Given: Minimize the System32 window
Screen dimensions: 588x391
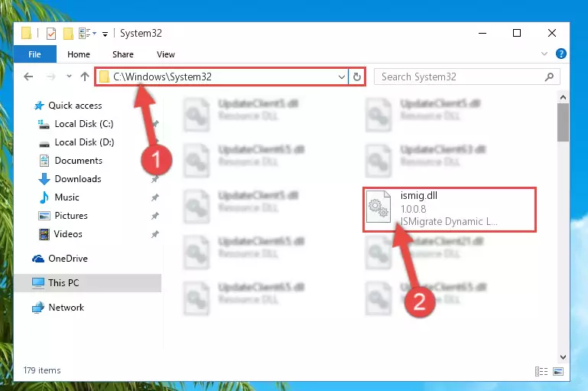Looking at the screenshot, I should point(482,33).
